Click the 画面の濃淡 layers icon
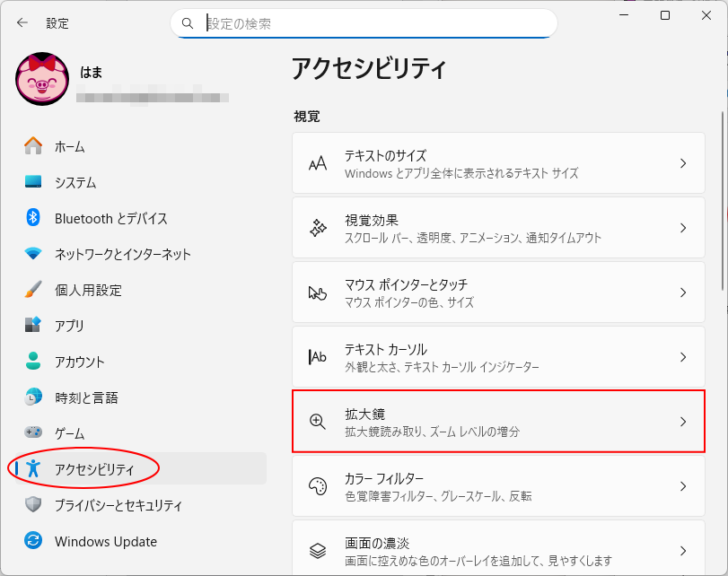This screenshot has height=576, width=728. pos(318,551)
